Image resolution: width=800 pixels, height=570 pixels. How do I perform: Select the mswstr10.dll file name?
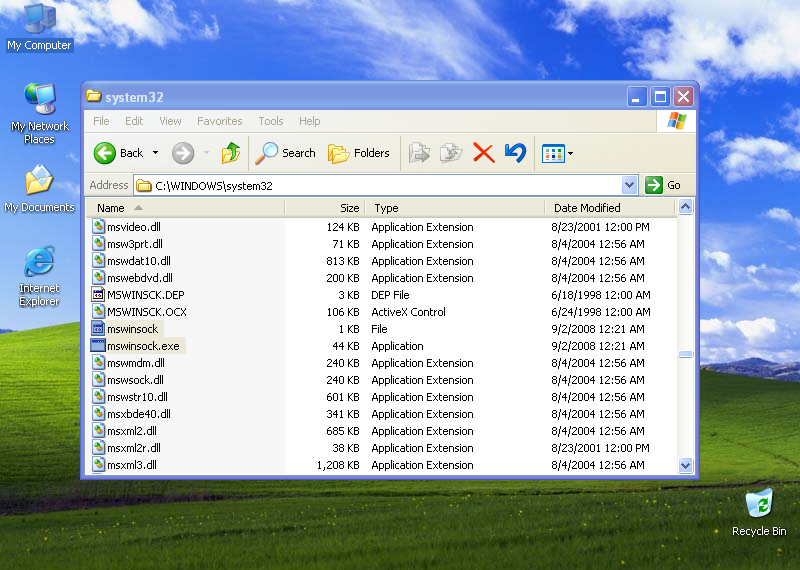(137, 396)
